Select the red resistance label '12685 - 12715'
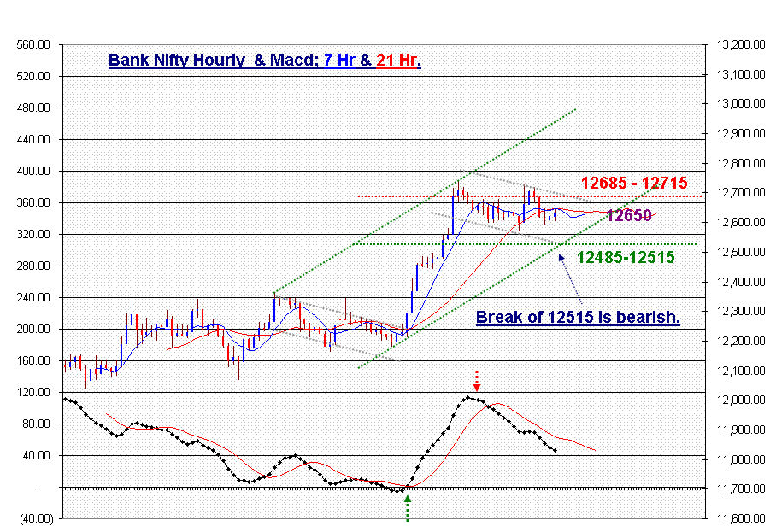Viewport: 776px width, 532px height. pos(634,183)
